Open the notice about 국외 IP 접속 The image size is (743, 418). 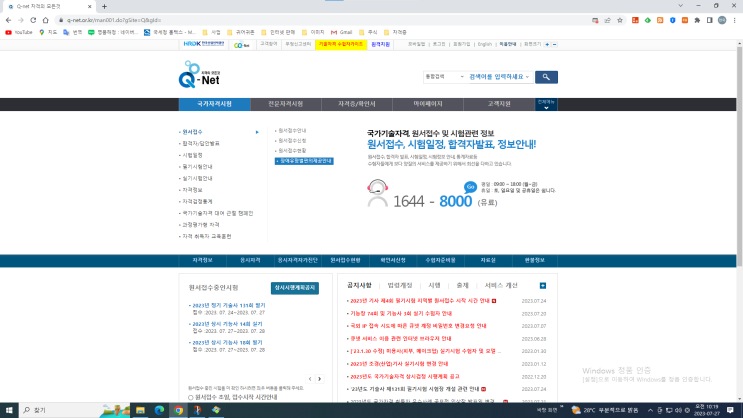pyautogui.click(x=418, y=326)
